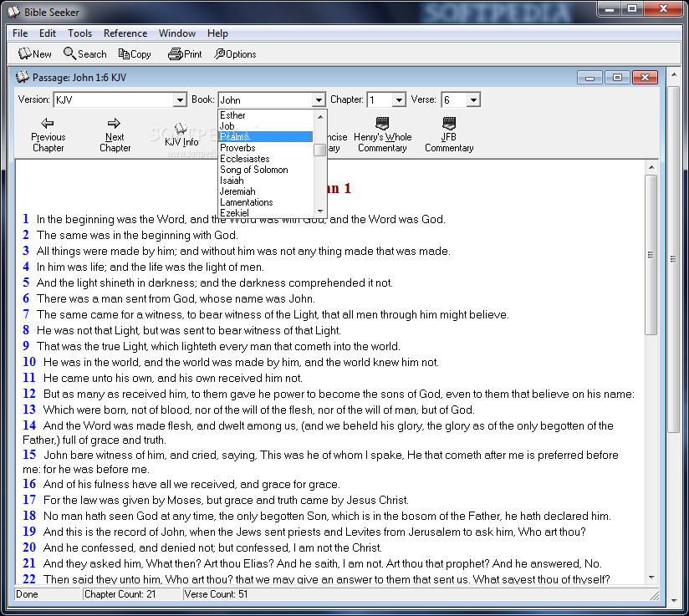Click passage text scroll down arrow
The width and height of the screenshot is (689, 616).
point(651,578)
